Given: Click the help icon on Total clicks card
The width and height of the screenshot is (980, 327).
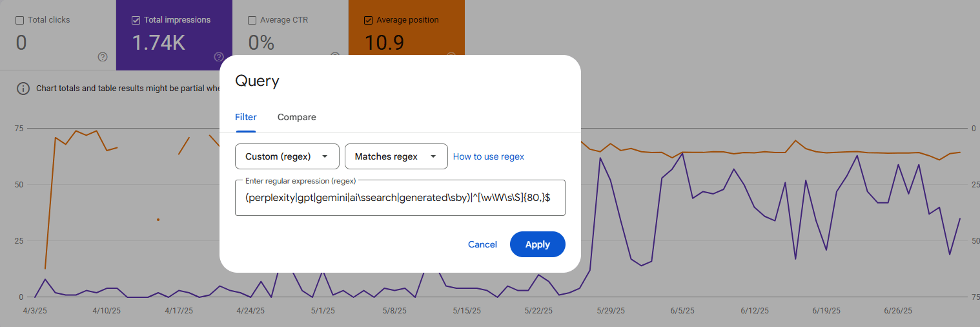Looking at the screenshot, I should [x=103, y=57].
